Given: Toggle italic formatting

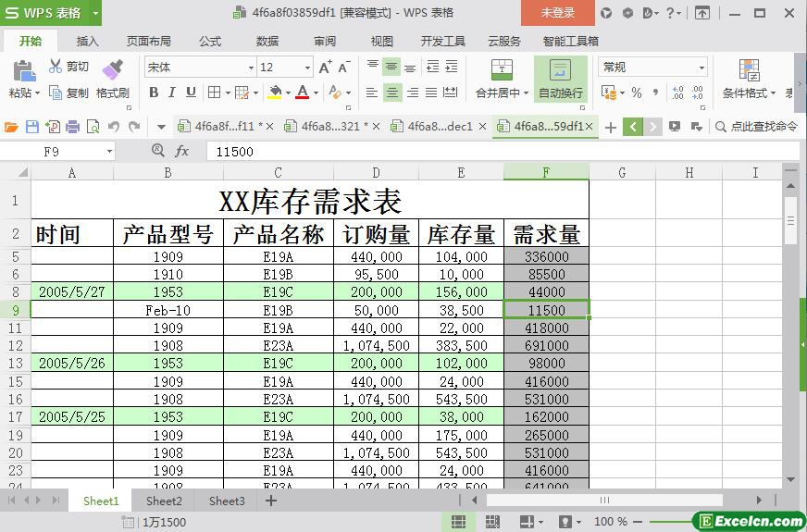Looking at the screenshot, I should tap(172, 93).
